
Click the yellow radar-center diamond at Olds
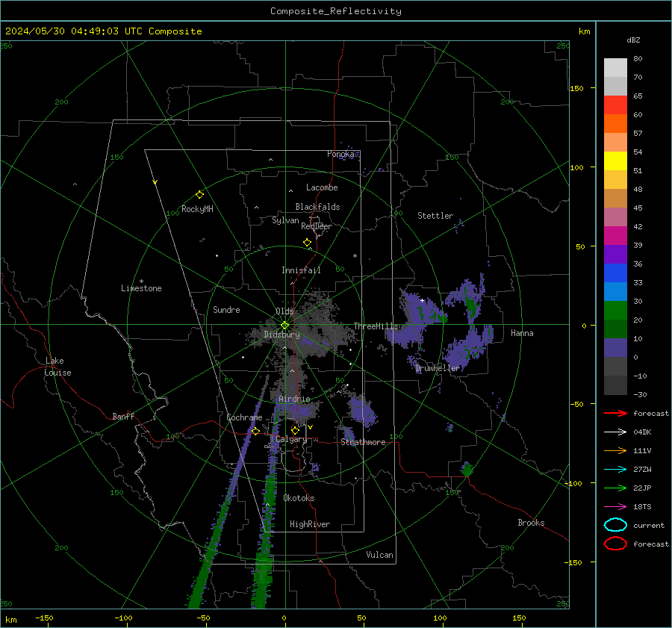point(284,326)
